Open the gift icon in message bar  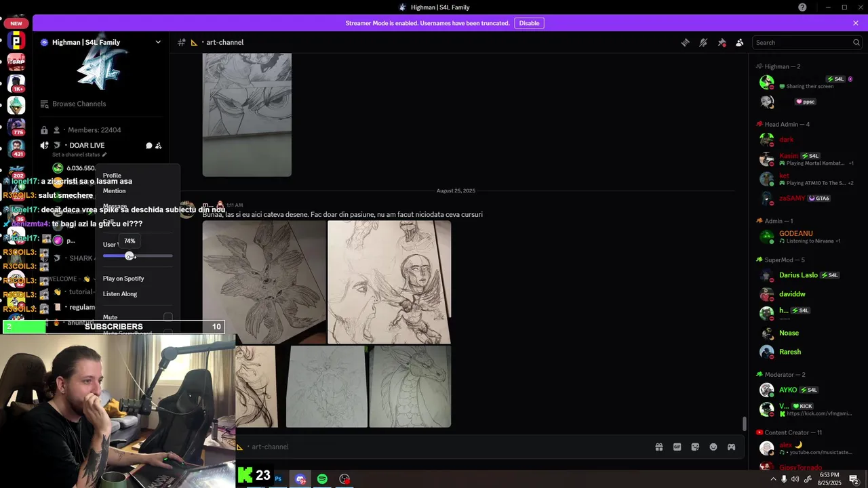coord(658,447)
